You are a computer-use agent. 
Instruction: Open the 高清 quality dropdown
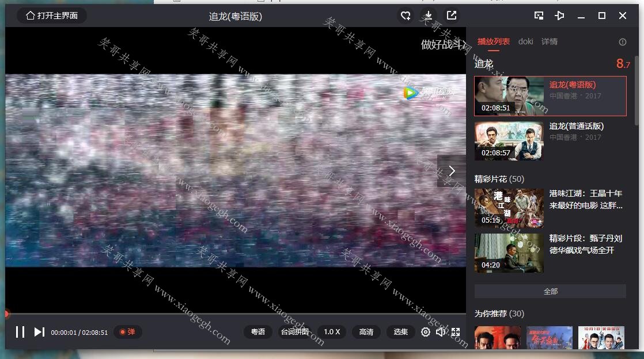click(366, 332)
